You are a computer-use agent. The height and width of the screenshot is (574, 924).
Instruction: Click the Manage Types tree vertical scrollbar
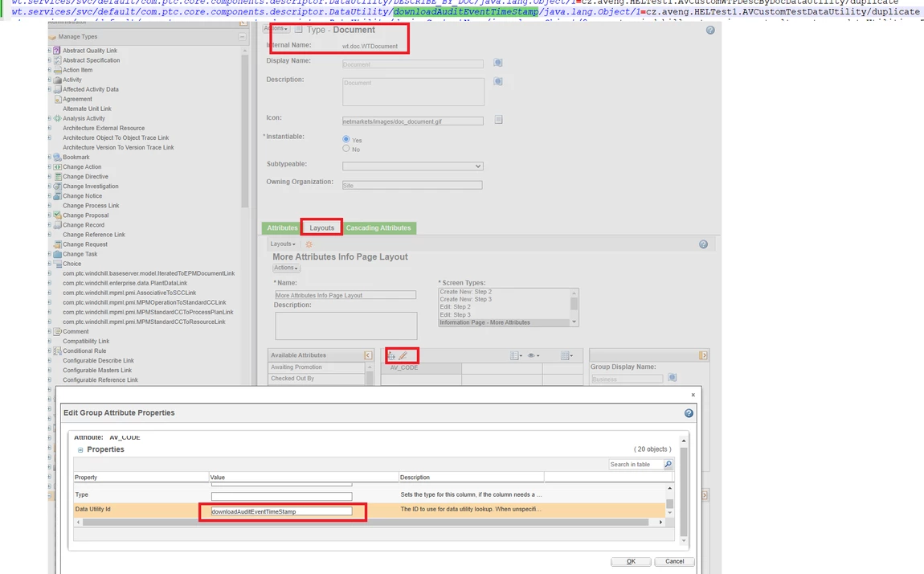point(244,129)
